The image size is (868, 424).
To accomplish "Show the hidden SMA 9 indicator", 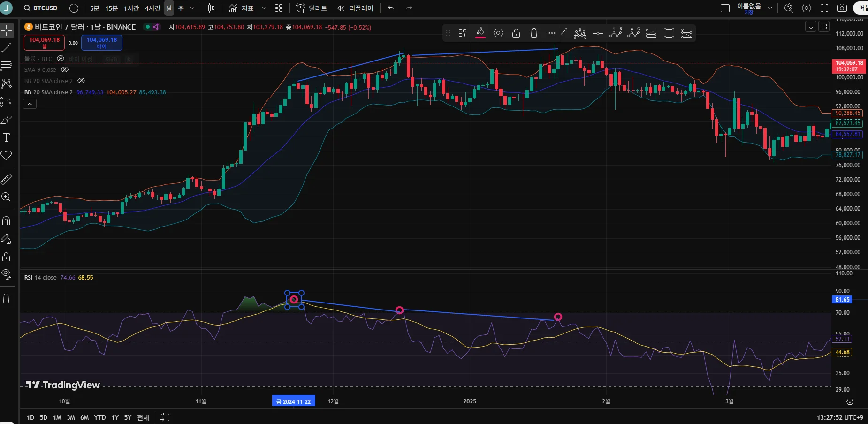I will pos(65,69).
